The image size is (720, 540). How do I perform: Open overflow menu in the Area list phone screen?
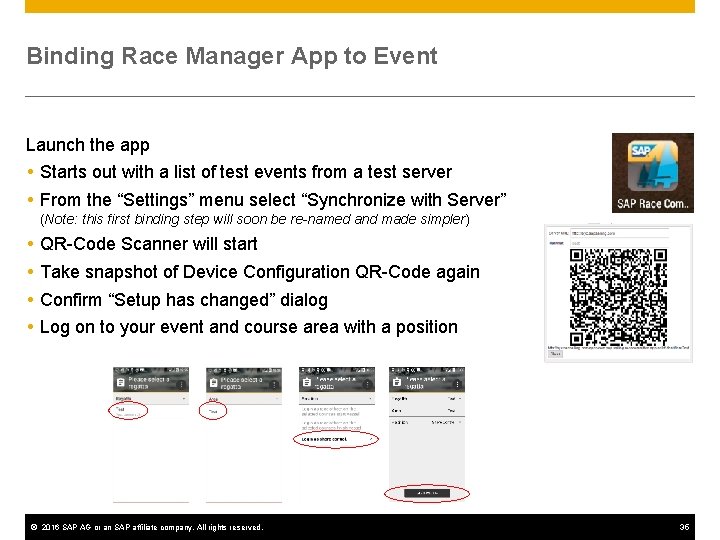(274, 384)
